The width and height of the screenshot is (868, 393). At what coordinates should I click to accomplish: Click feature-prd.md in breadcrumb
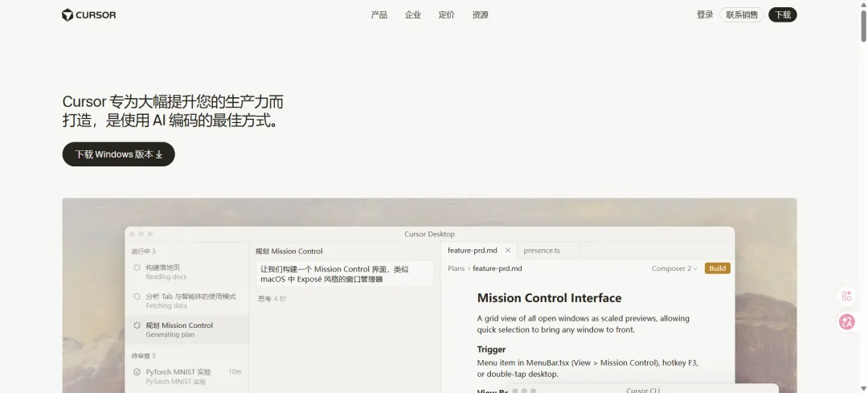point(497,268)
